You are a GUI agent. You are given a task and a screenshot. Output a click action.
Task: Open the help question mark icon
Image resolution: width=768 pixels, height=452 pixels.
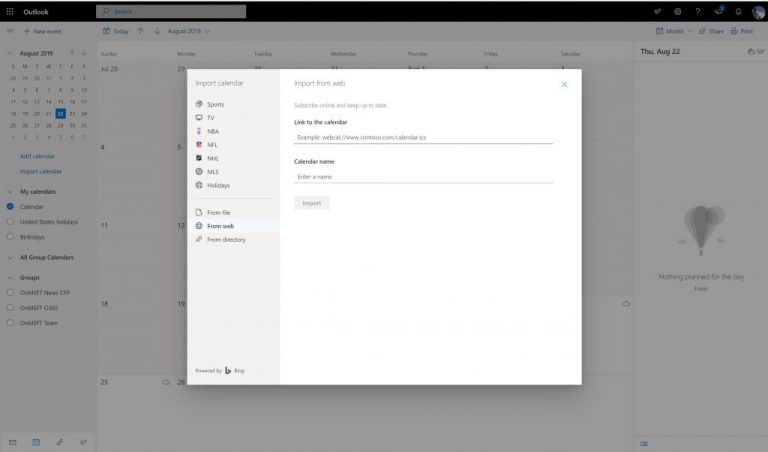(698, 11)
